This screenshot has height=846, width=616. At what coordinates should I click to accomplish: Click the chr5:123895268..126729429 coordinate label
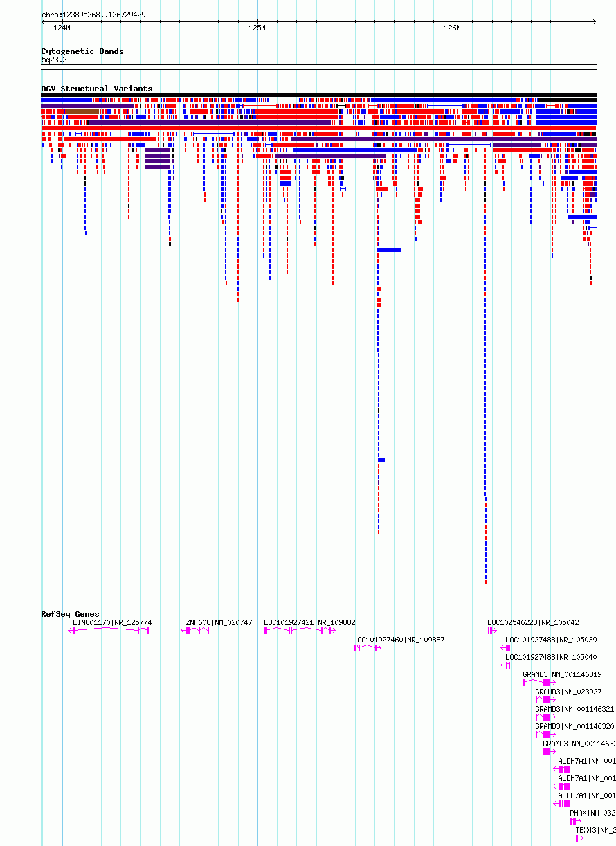tap(93, 15)
